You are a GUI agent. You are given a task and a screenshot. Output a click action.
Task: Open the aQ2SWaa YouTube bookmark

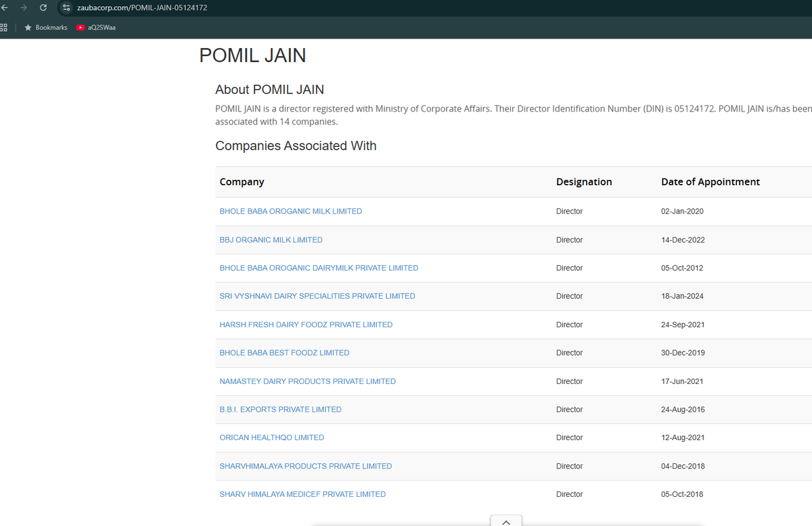click(x=96, y=28)
